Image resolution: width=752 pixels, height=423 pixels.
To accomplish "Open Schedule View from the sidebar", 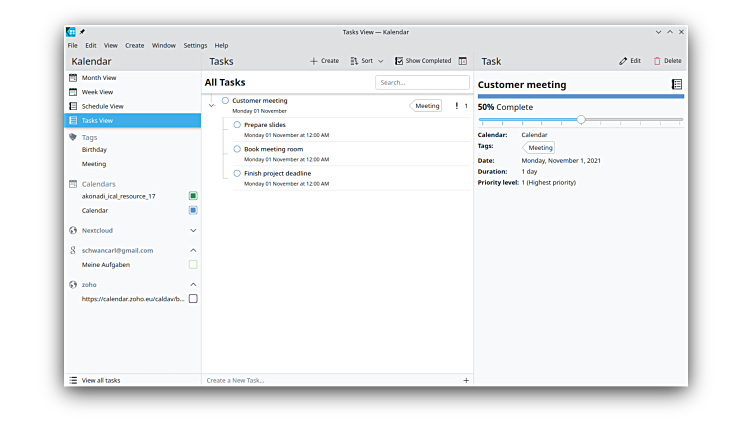I will tap(102, 106).
